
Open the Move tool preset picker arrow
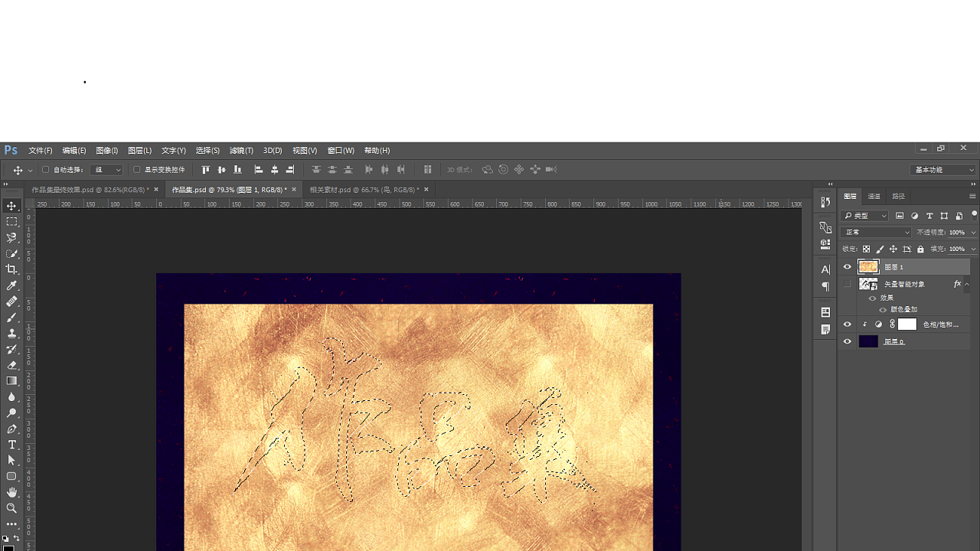[x=30, y=170]
